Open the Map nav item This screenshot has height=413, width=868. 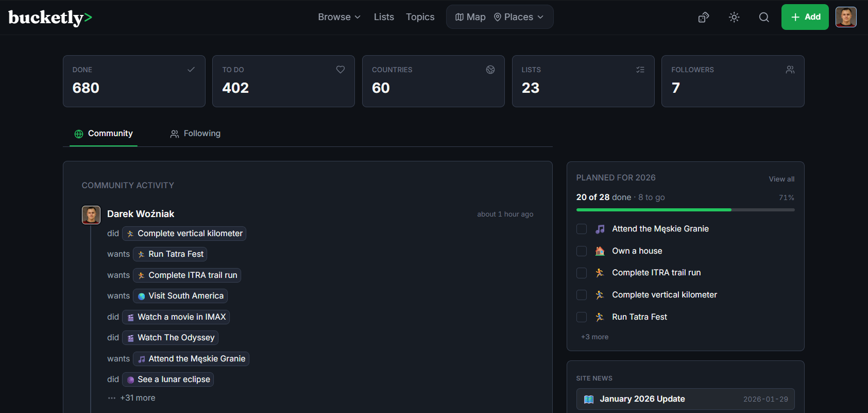click(470, 17)
